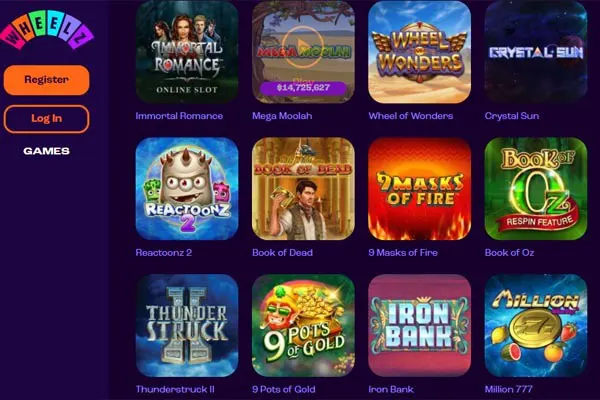Click the 9 Masks of Fire title link

[403, 253]
